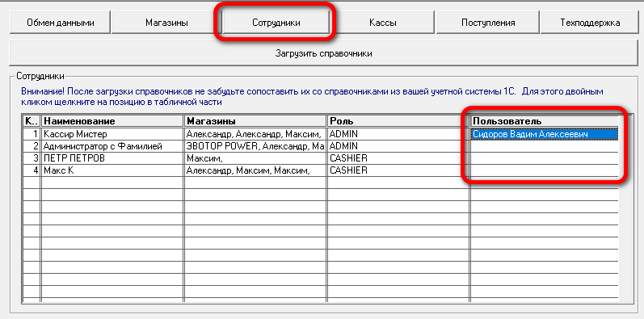The width and height of the screenshot is (644, 319).
Task: Click CASHIER role in ПЕТР ПЕТРОВ row
Action: coord(398,158)
